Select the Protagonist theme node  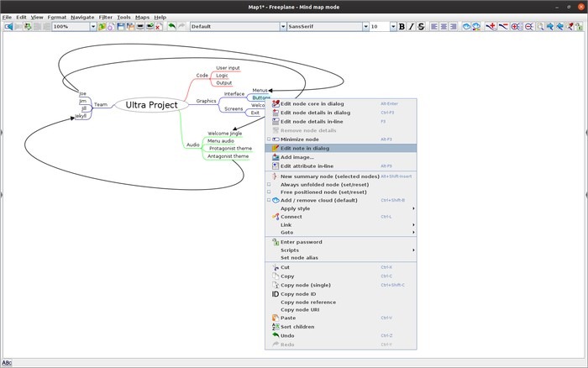230,149
